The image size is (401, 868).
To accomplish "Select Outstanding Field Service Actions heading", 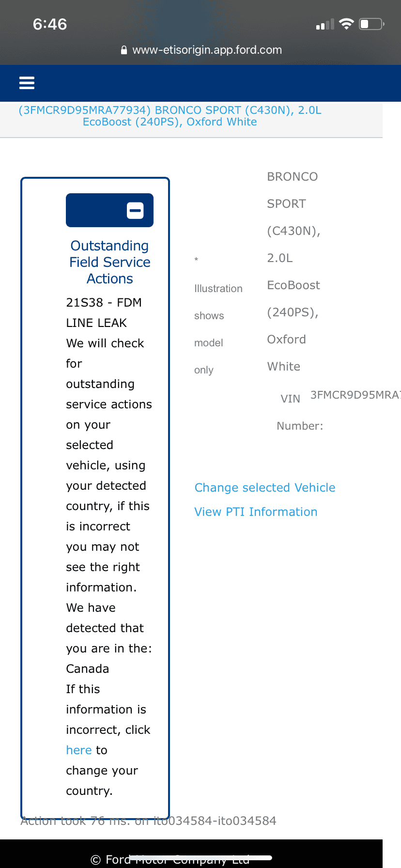I will pos(110,262).
